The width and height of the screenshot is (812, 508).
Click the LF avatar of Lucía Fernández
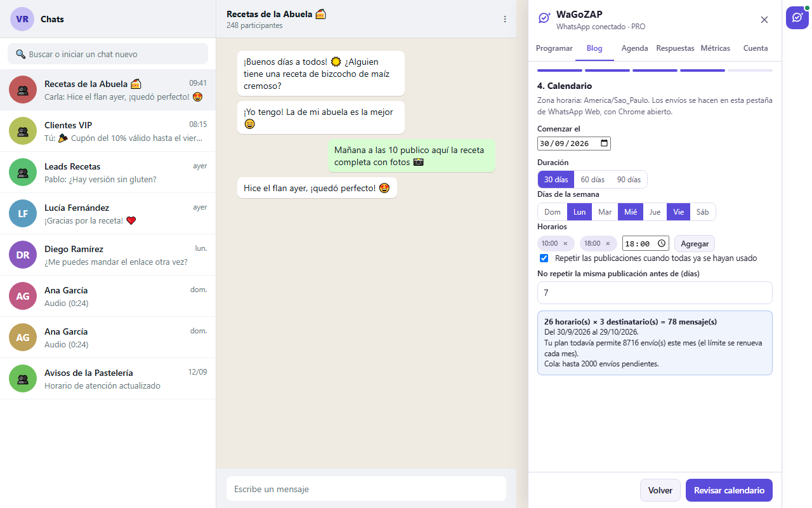(23, 213)
